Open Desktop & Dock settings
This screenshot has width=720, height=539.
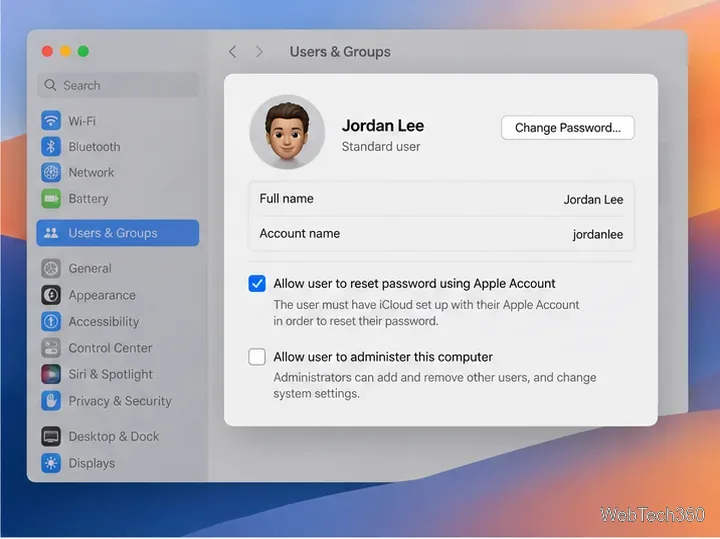point(118,436)
